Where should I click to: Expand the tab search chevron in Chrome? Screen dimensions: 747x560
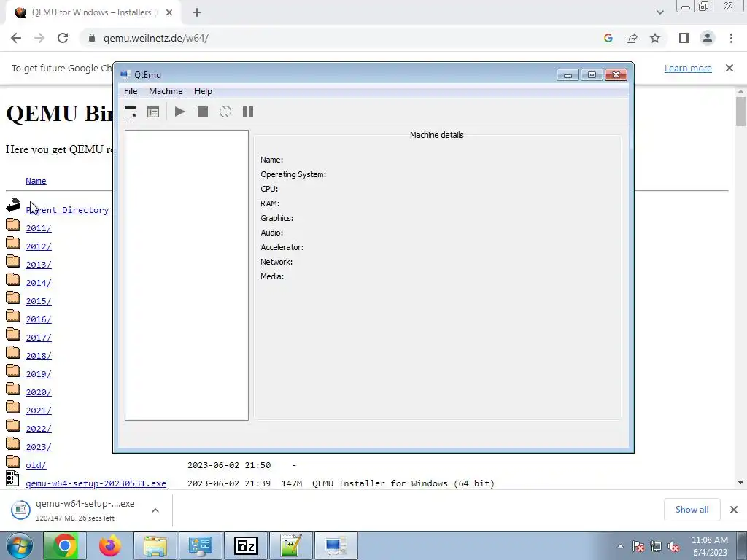[x=659, y=12]
